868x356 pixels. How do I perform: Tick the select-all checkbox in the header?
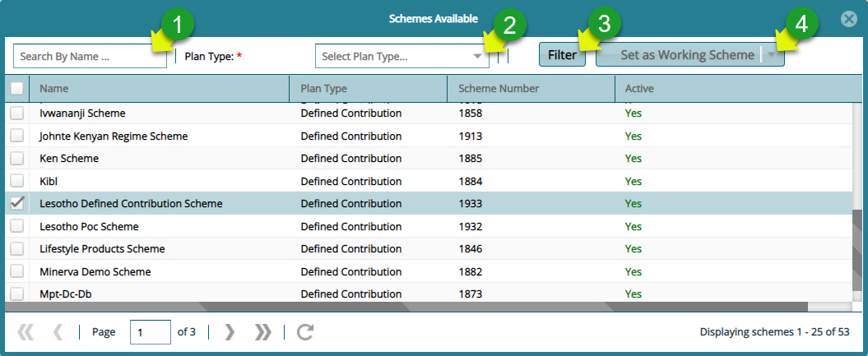tap(17, 89)
